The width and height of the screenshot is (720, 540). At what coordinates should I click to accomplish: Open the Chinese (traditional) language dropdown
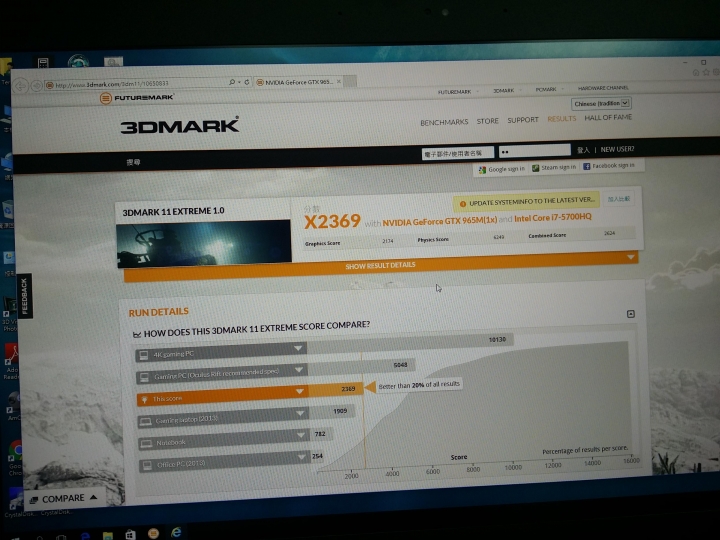601,103
